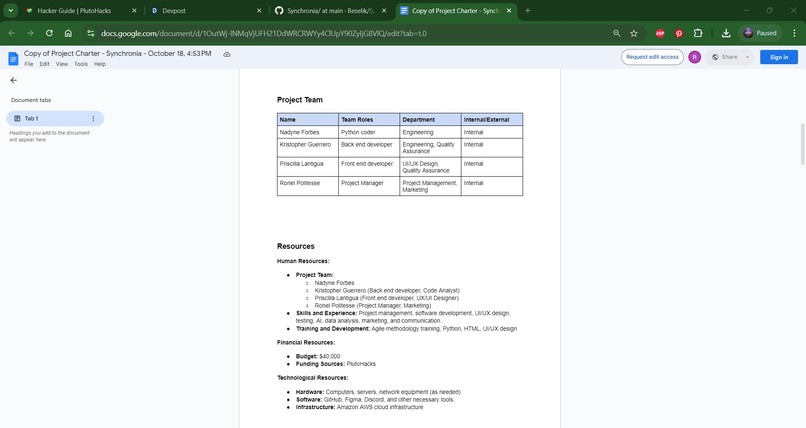The height and width of the screenshot is (428, 806).
Task: Click the Ronel Politesse table cell
Action: (x=308, y=186)
